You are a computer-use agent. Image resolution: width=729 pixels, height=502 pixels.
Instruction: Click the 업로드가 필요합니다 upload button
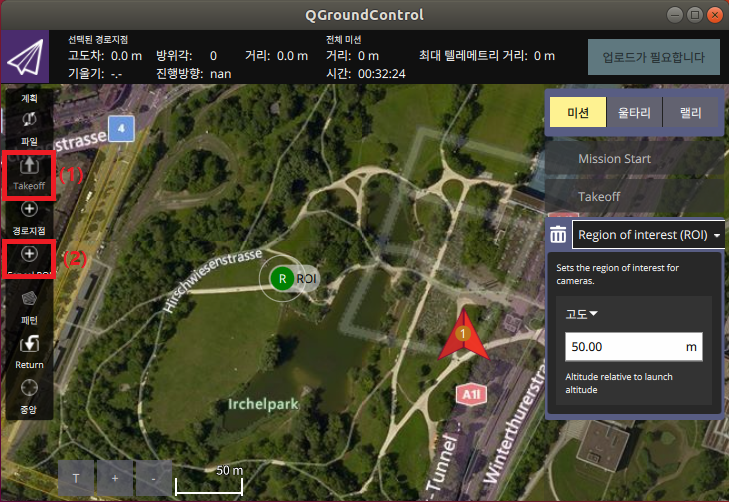pyautogui.click(x=654, y=57)
